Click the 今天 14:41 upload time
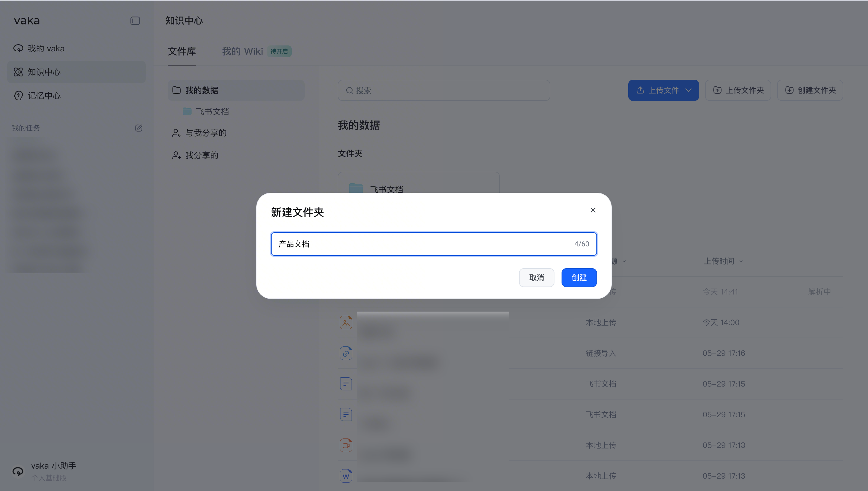Image resolution: width=868 pixels, height=491 pixels. click(720, 292)
